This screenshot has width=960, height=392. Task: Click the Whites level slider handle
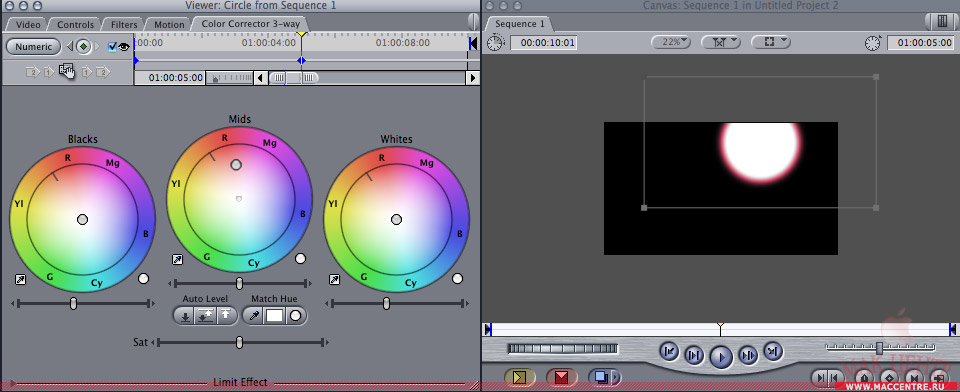tap(386, 303)
